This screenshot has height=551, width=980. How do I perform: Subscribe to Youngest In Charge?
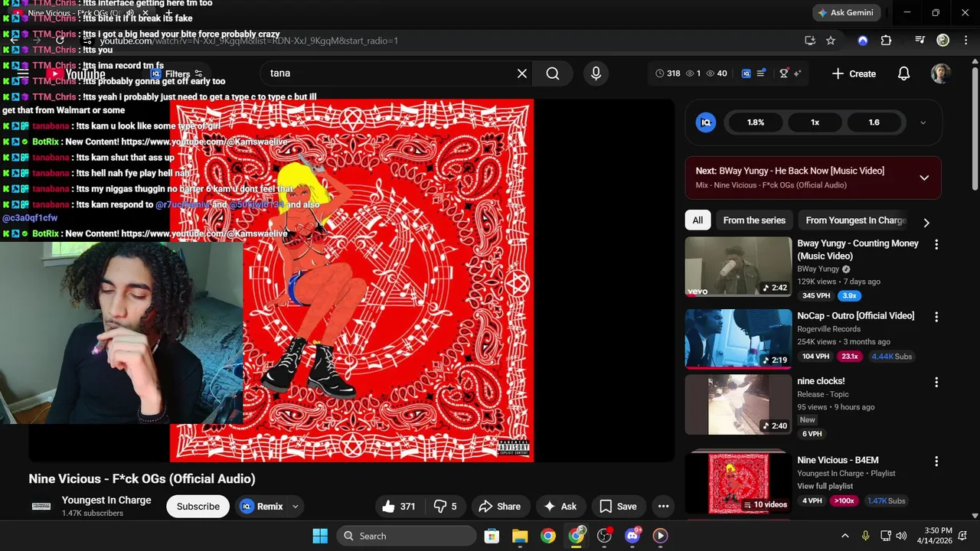click(198, 507)
